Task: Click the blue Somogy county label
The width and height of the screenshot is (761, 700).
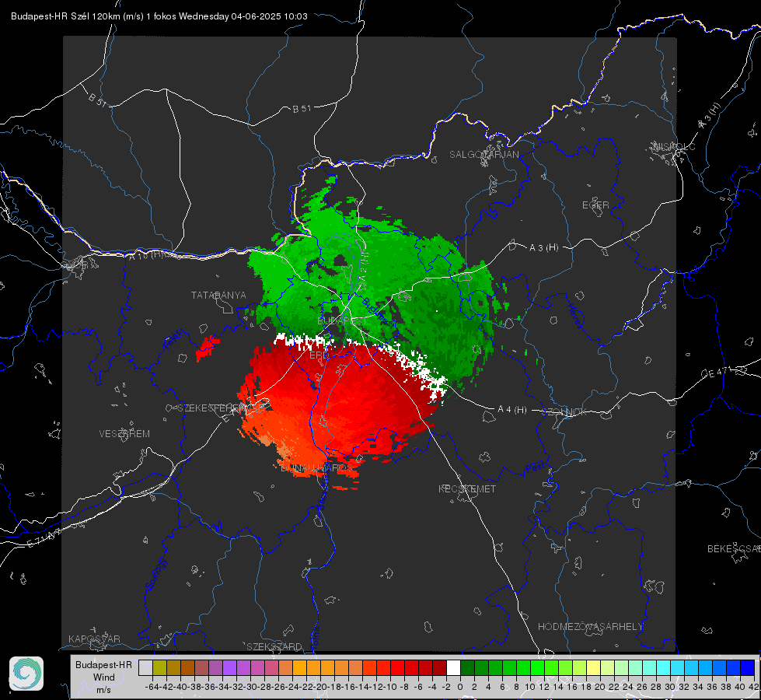Action: pyautogui.click(x=155, y=574)
